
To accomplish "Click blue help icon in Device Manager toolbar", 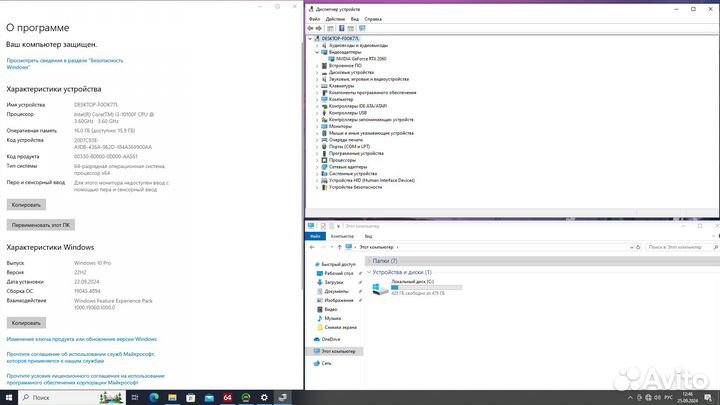I will click(342, 28).
